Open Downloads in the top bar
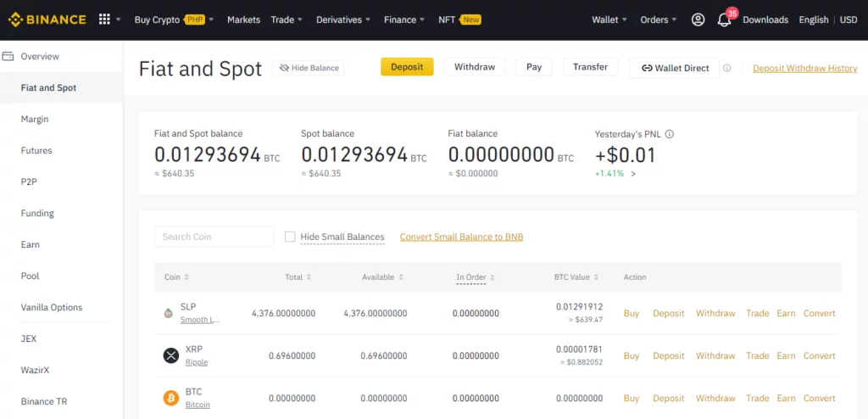 [765, 20]
